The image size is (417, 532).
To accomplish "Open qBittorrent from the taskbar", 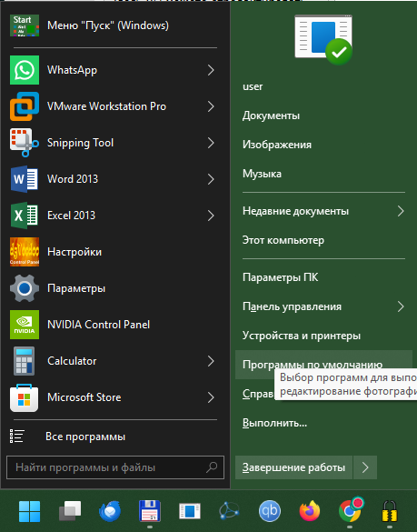I will (x=270, y=511).
